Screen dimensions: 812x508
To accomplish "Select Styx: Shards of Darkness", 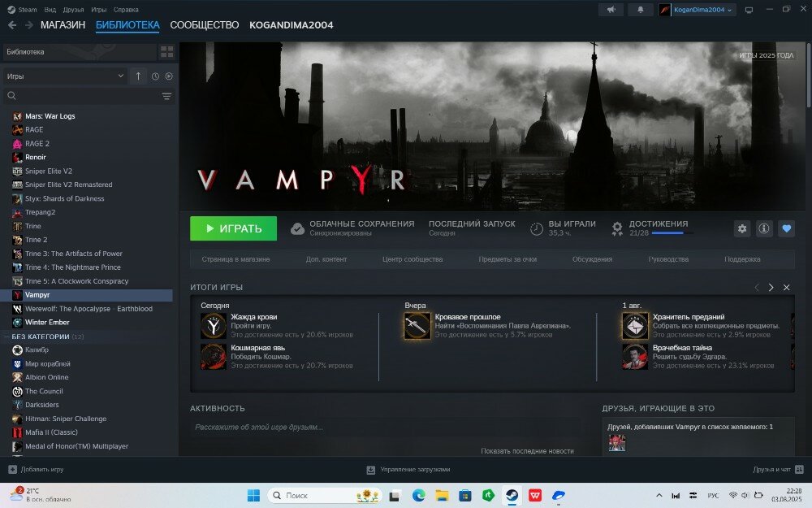I will tap(65, 198).
